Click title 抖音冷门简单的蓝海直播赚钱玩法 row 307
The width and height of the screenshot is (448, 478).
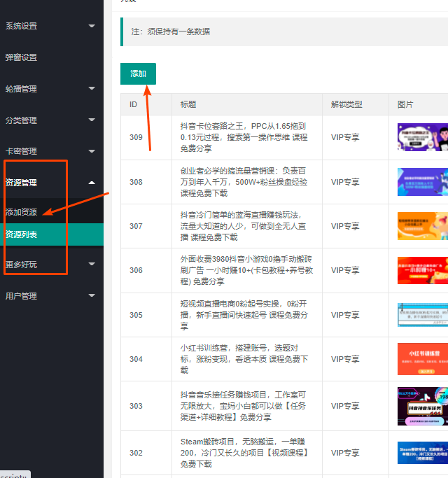coord(244,226)
